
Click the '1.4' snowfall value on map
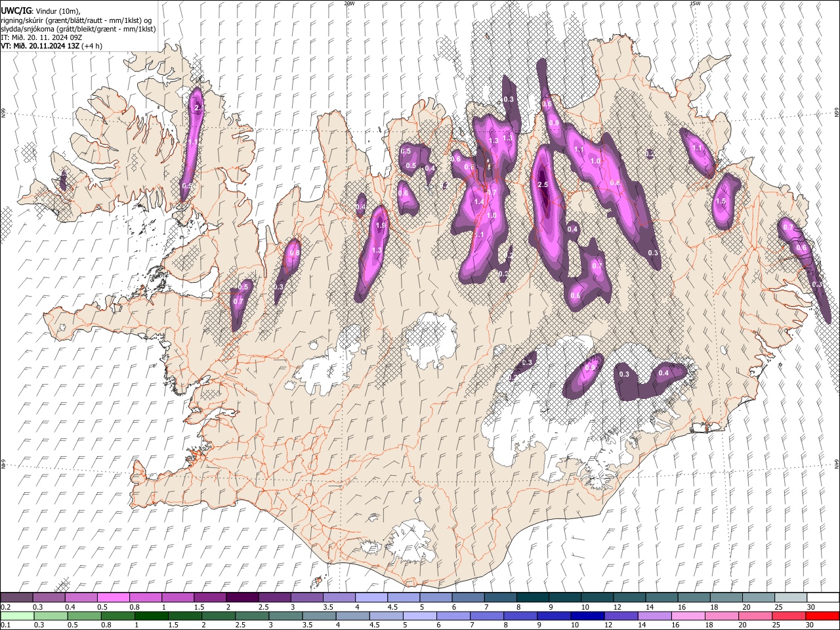[478, 201]
